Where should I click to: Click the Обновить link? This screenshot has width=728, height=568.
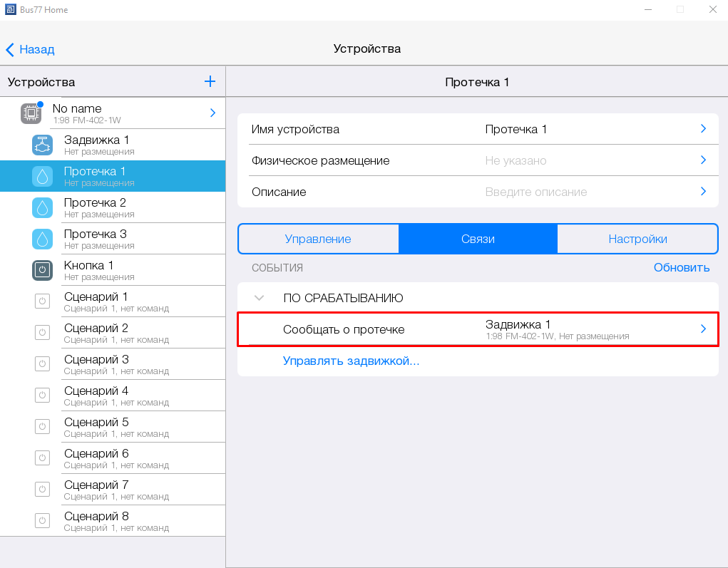pos(681,267)
